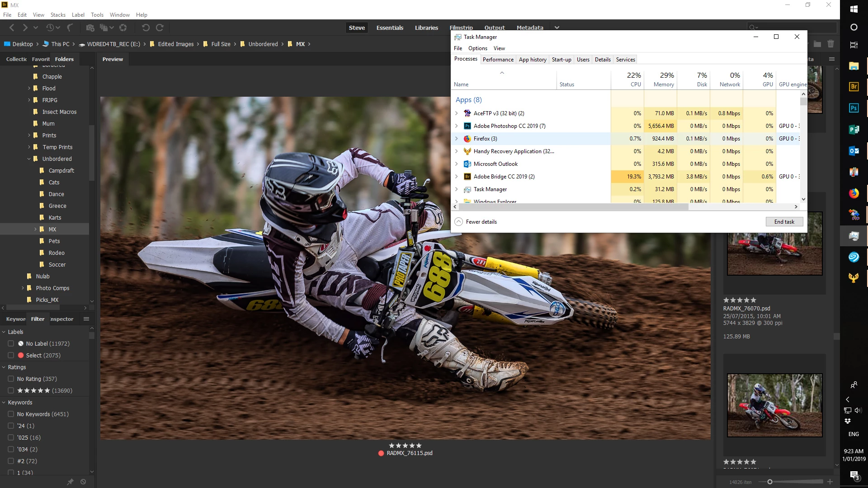The image size is (868, 488).
Task: Switch to Performance tab in Task Manager
Action: tap(498, 60)
